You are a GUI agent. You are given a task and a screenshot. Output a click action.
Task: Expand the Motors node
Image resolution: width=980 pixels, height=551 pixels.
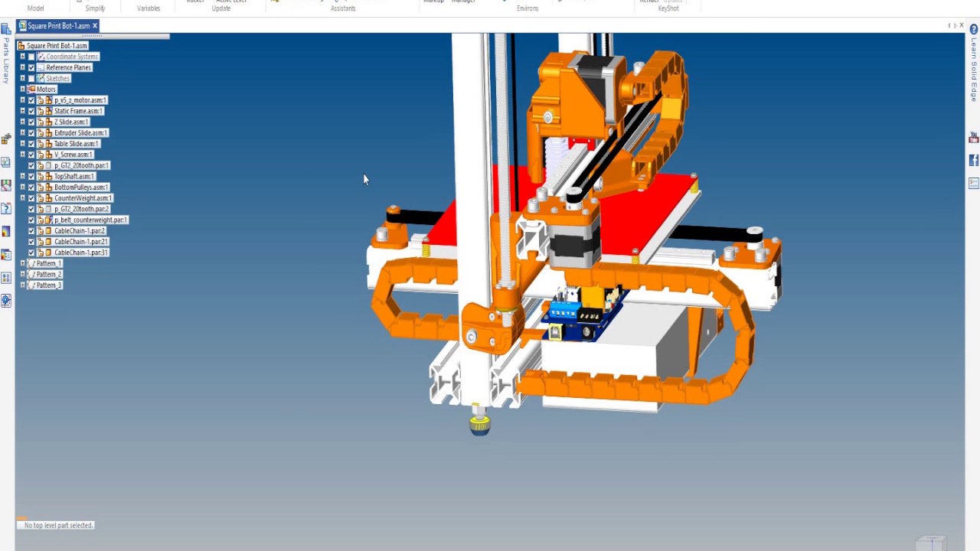(x=22, y=89)
